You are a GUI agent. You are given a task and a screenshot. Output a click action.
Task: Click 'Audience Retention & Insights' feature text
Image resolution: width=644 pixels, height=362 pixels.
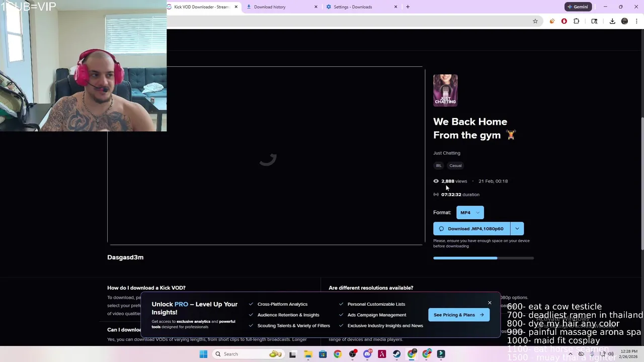coord(288,315)
